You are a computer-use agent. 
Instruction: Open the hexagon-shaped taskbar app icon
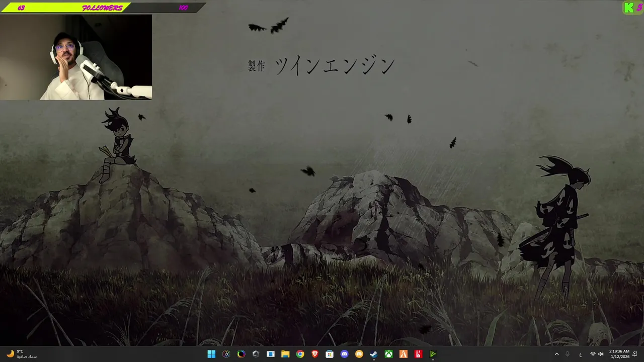click(226, 354)
